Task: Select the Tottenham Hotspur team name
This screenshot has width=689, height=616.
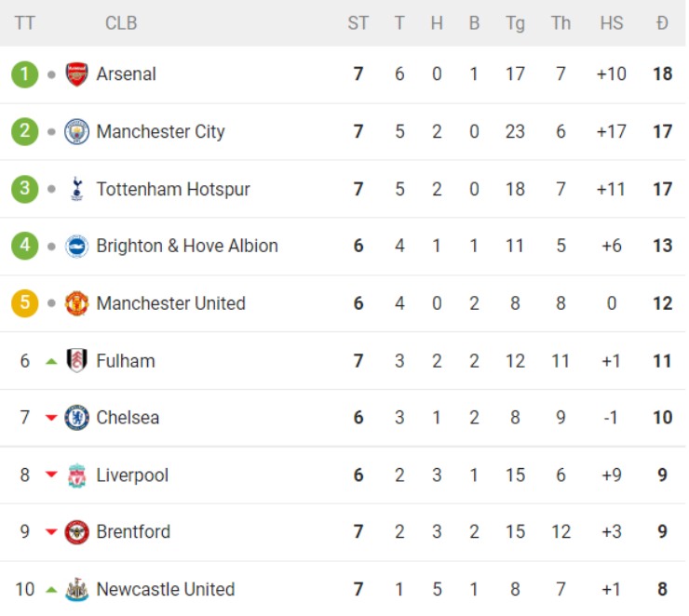Action: tap(173, 190)
